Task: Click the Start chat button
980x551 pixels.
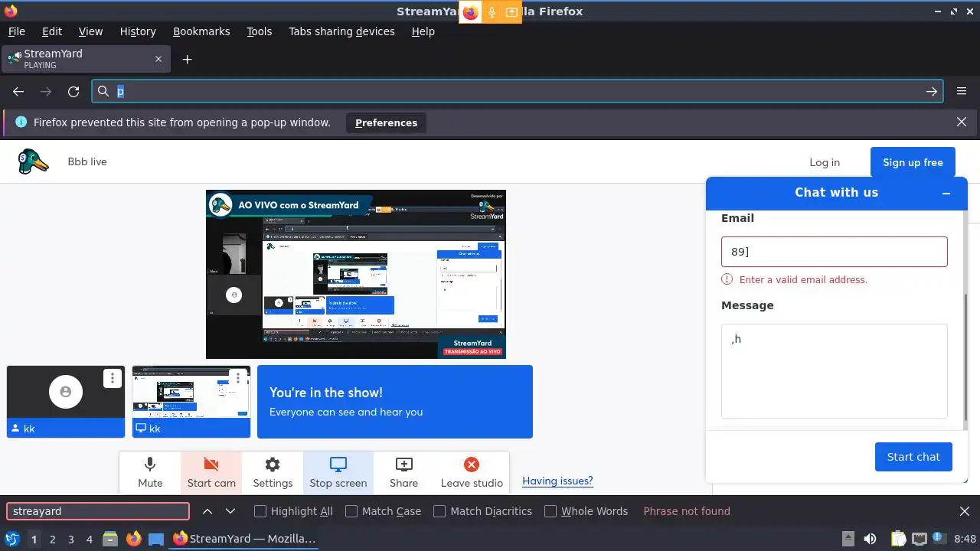Action: [913, 457]
